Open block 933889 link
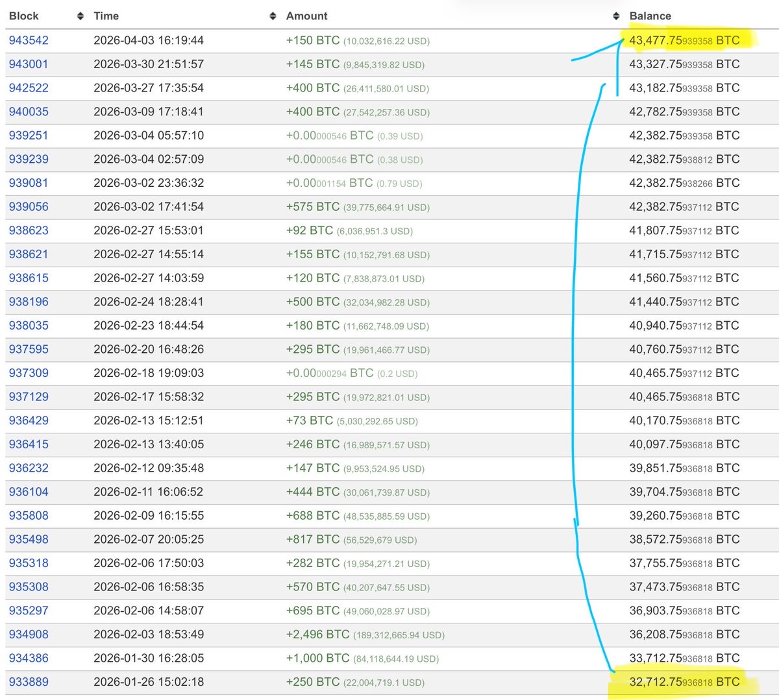The height and width of the screenshot is (700, 779). pyautogui.click(x=29, y=682)
